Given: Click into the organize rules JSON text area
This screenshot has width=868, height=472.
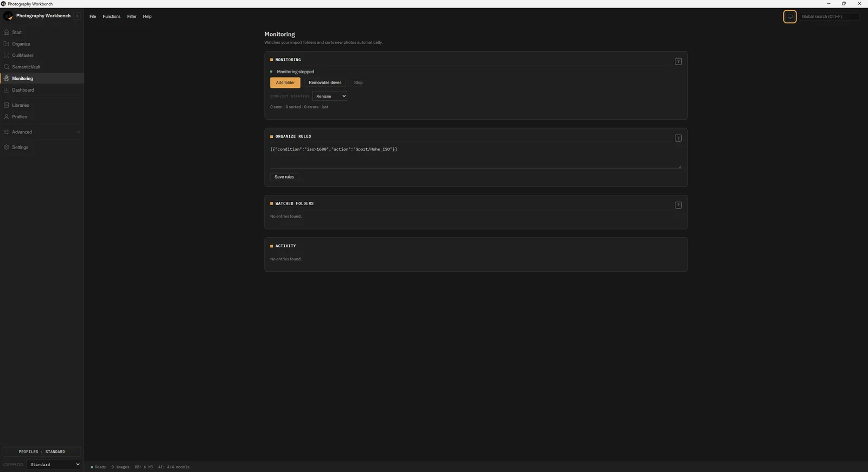Looking at the screenshot, I should click(476, 156).
